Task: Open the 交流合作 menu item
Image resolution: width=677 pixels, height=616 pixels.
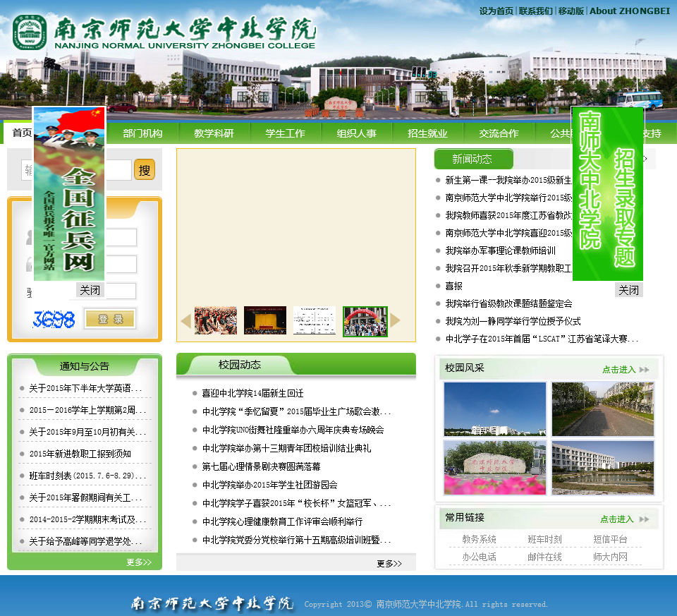Action: coord(499,133)
